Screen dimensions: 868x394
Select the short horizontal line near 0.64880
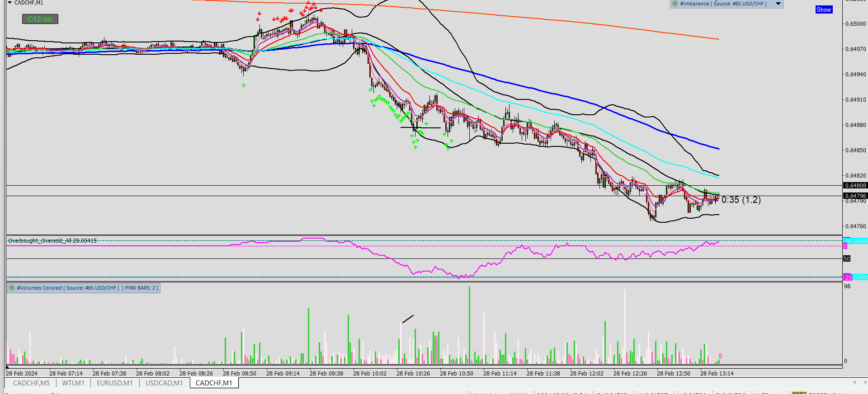(x=420, y=128)
